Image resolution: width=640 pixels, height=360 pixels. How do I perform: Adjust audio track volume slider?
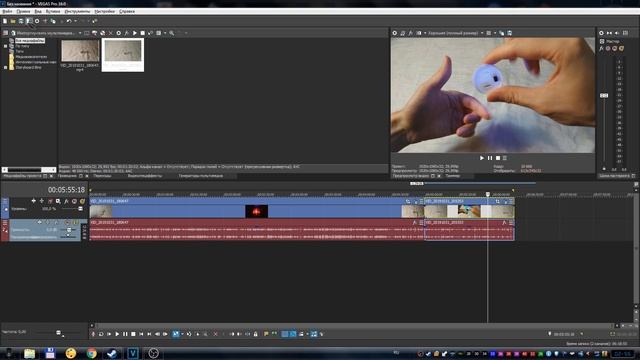[x=69, y=230]
